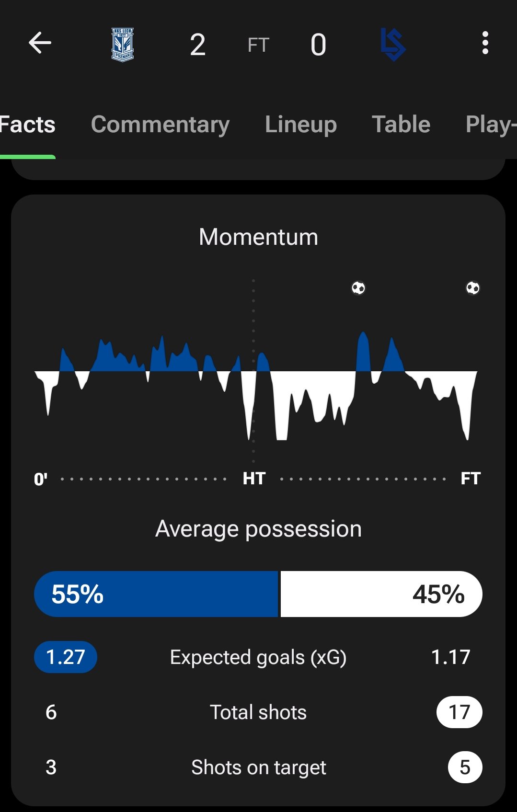Tap the HT marker on momentum timeline
This screenshot has height=812, width=517.
click(x=254, y=479)
